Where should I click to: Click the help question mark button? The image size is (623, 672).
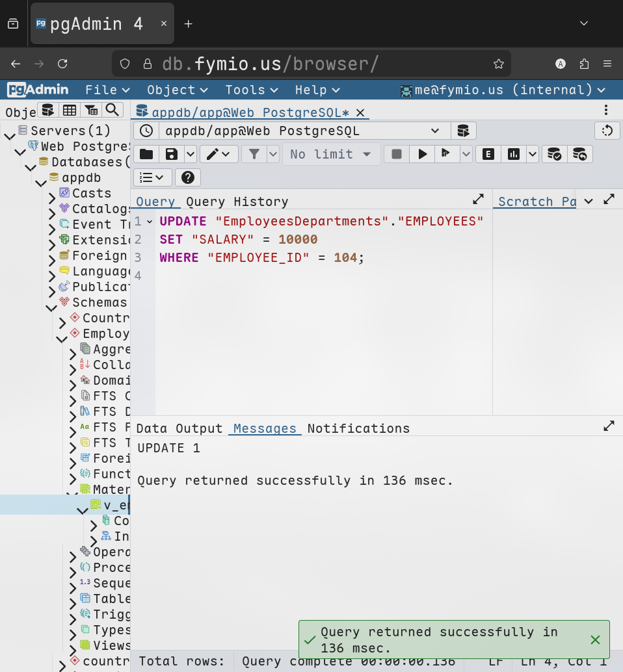click(188, 177)
